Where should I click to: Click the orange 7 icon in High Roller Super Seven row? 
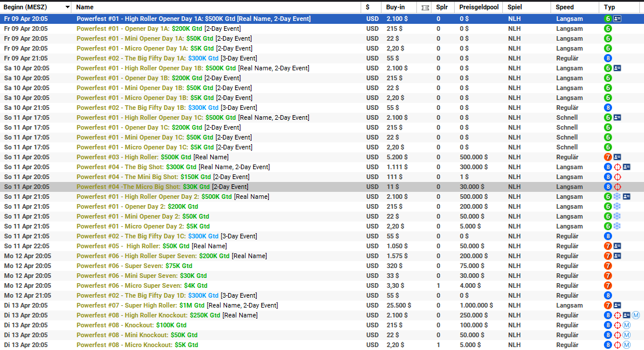pyautogui.click(x=608, y=256)
